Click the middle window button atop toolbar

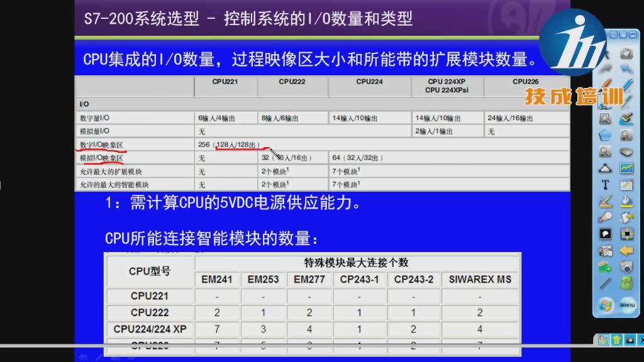pos(623,35)
